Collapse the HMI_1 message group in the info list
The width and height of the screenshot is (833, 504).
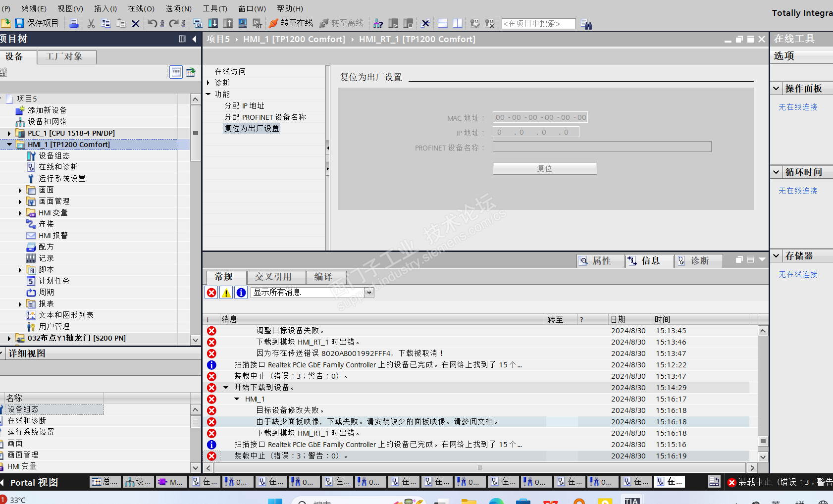[x=237, y=399]
